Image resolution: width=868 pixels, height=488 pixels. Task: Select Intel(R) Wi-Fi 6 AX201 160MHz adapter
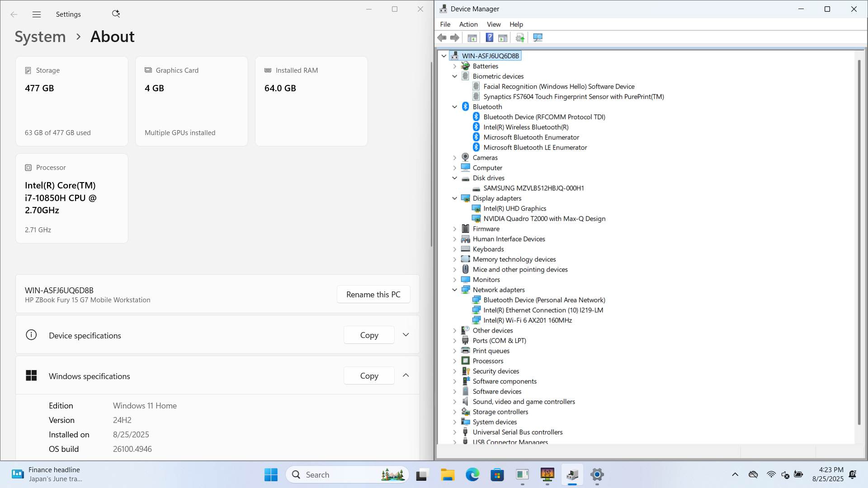[528, 320]
